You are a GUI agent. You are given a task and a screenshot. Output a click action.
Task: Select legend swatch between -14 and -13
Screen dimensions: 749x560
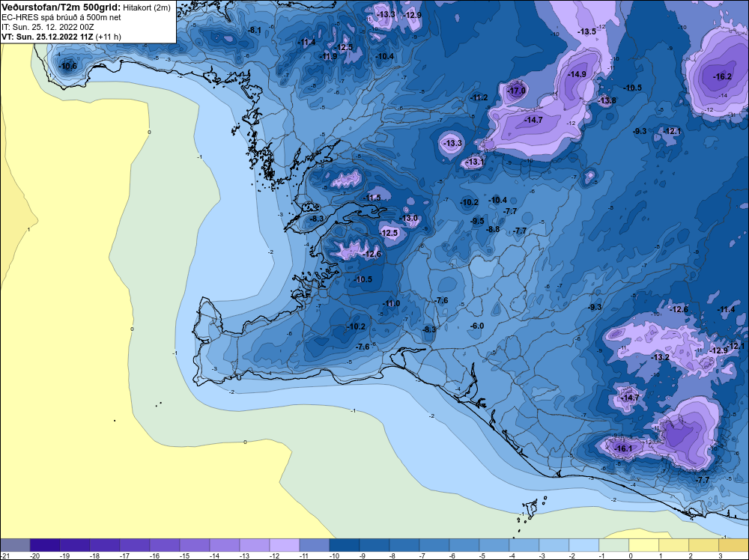click(x=225, y=545)
